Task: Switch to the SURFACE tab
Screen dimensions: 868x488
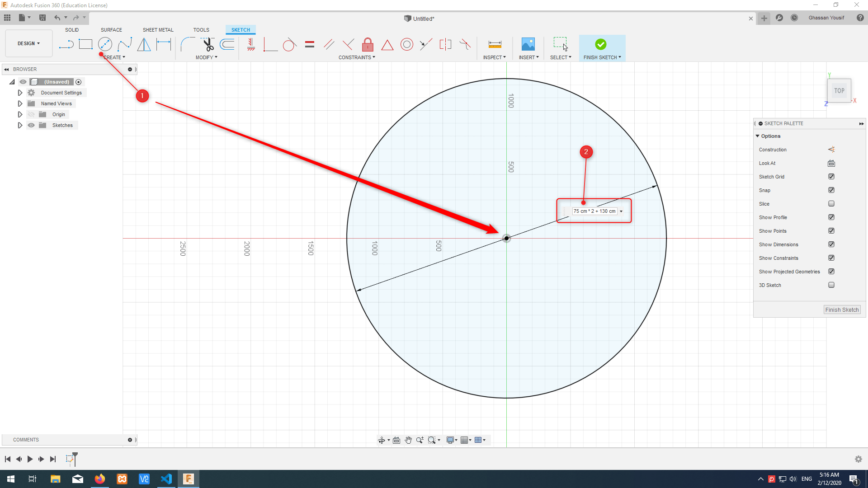Action: [x=111, y=30]
